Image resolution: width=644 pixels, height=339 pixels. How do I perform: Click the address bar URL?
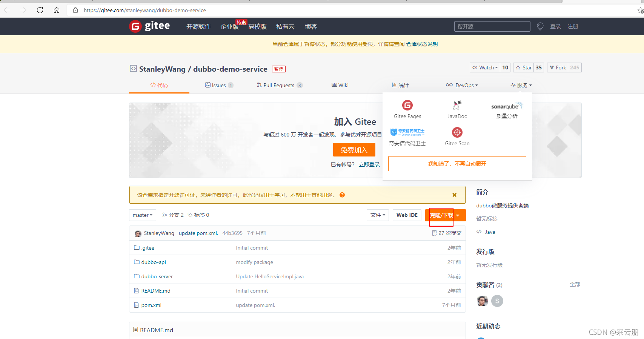coord(145,10)
